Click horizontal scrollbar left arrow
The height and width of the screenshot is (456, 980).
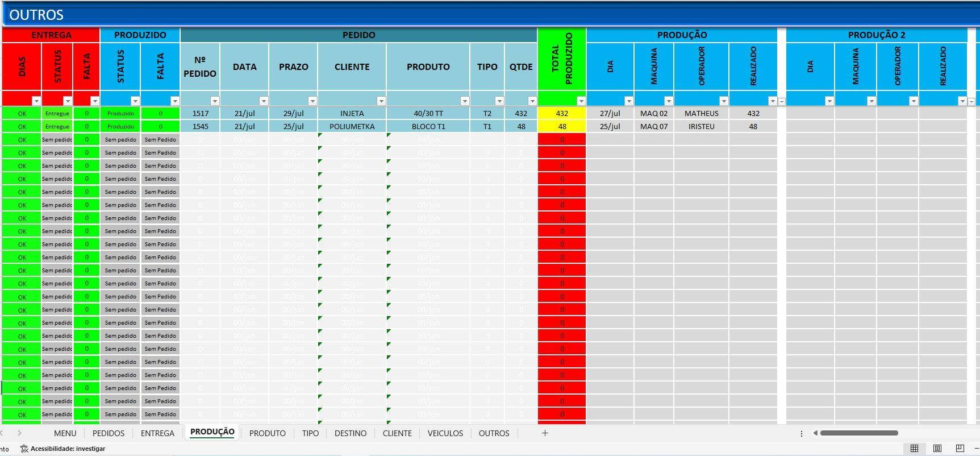[815, 433]
